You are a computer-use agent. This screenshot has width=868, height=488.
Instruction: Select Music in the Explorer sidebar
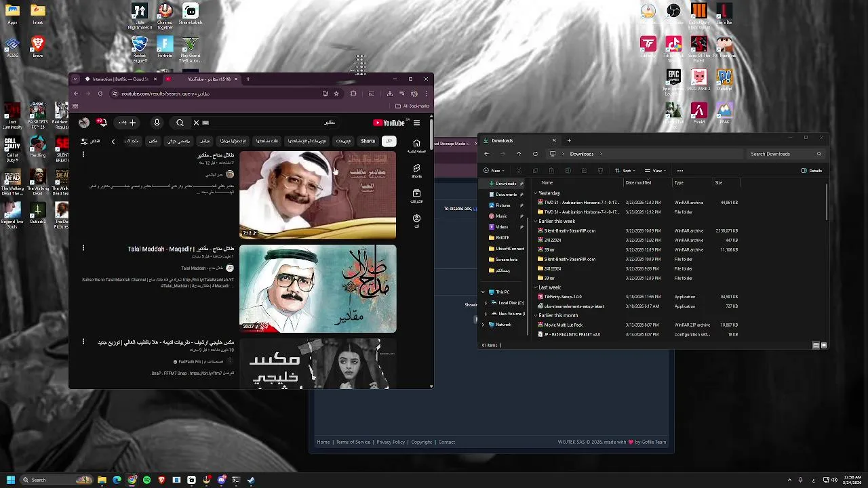click(x=501, y=216)
